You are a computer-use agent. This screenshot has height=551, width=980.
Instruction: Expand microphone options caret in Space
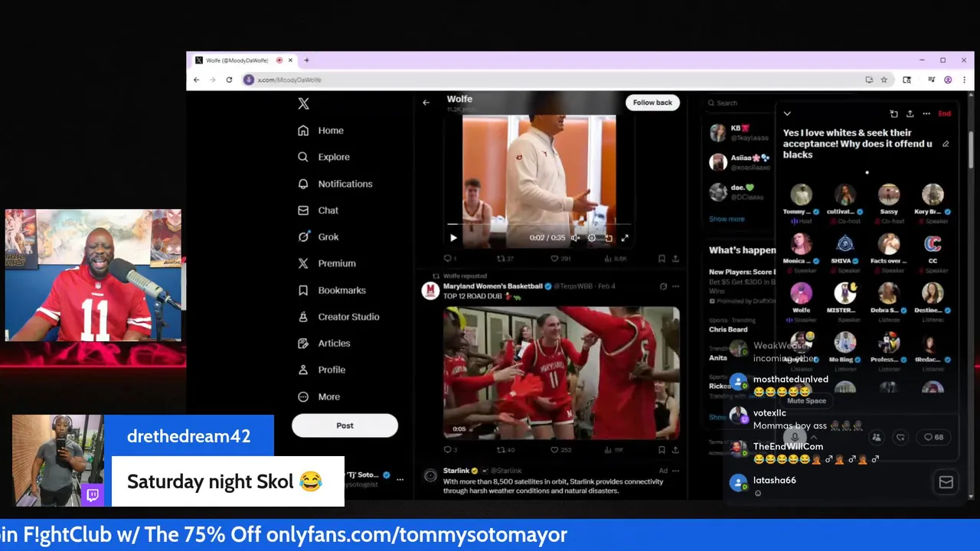[x=814, y=437]
